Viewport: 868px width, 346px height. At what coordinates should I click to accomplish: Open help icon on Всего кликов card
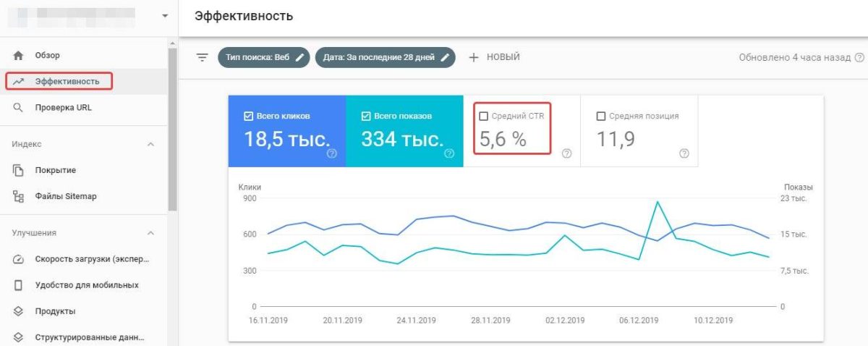pyautogui.click(x=332, y=153)
